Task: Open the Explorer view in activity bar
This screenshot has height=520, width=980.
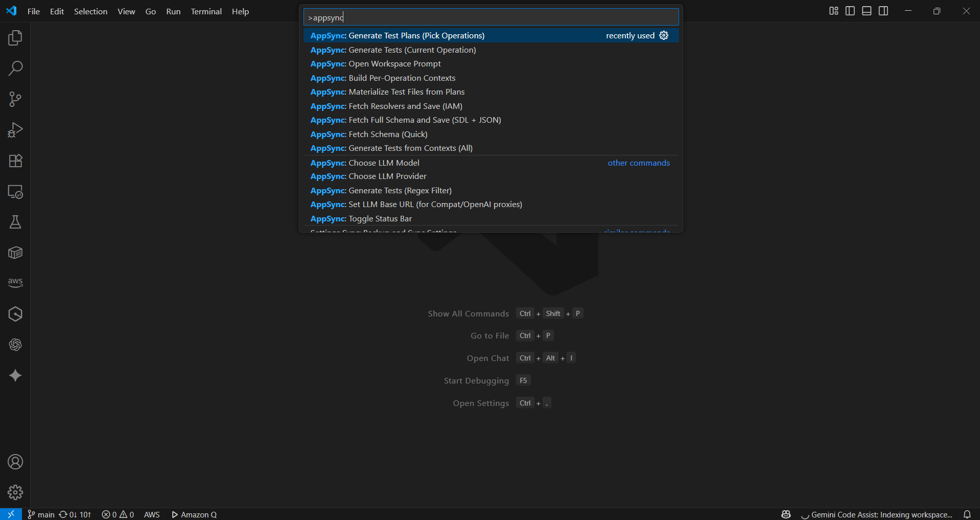Action: 15,38
